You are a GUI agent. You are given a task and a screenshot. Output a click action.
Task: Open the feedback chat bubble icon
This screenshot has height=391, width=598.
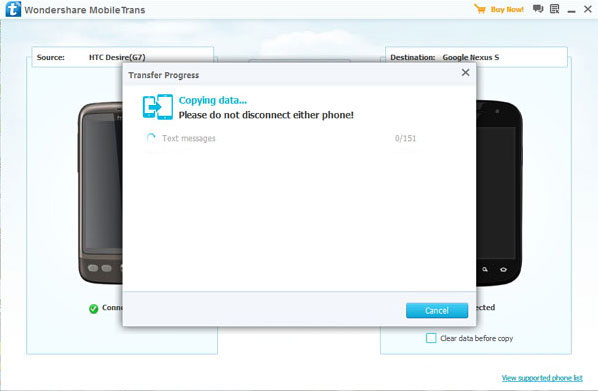[x=538, y=9]
